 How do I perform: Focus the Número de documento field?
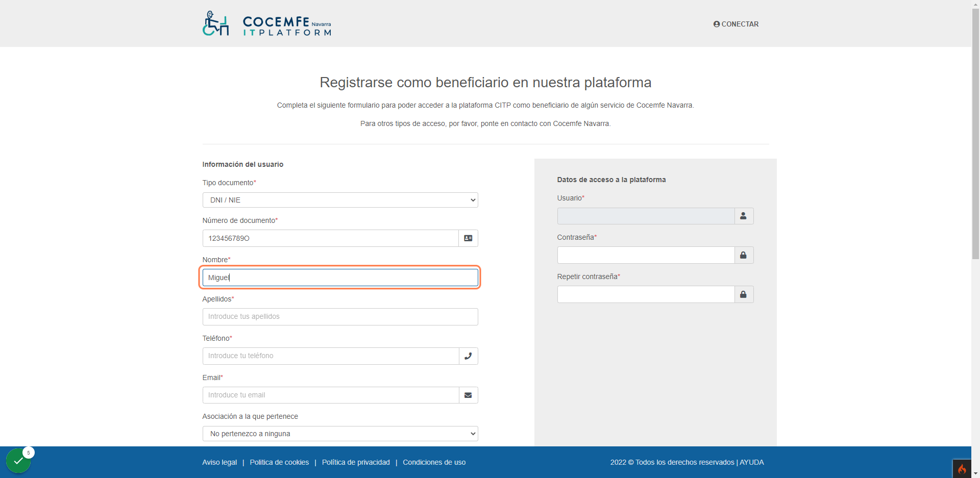click(331, 238)
